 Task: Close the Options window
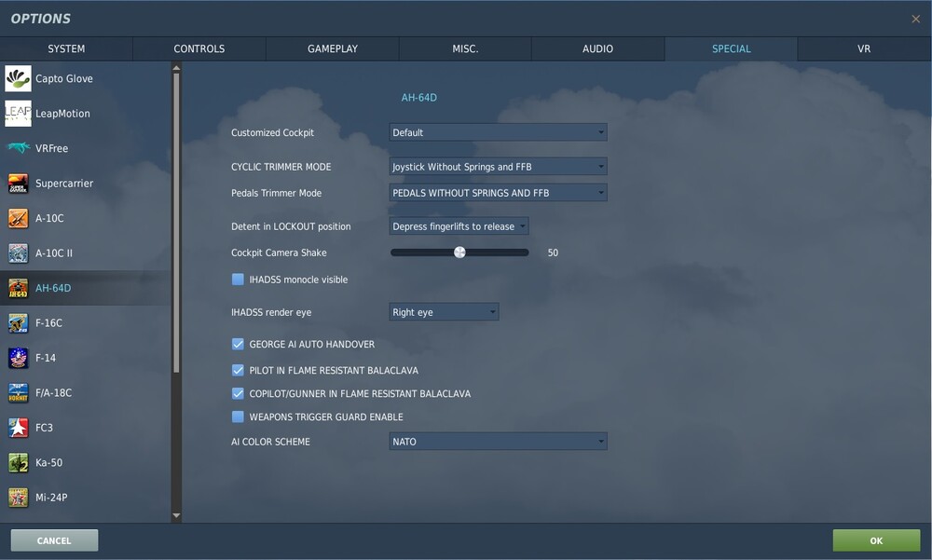click(915, 19)
